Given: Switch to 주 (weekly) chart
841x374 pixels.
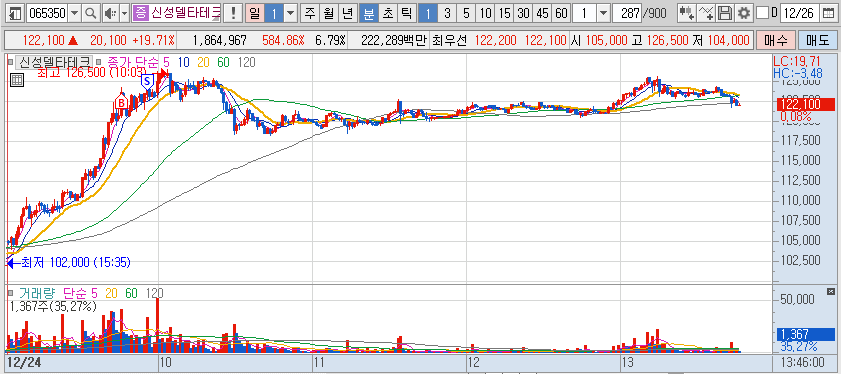Looking at the screenshot, I should [x=310, y=13].
